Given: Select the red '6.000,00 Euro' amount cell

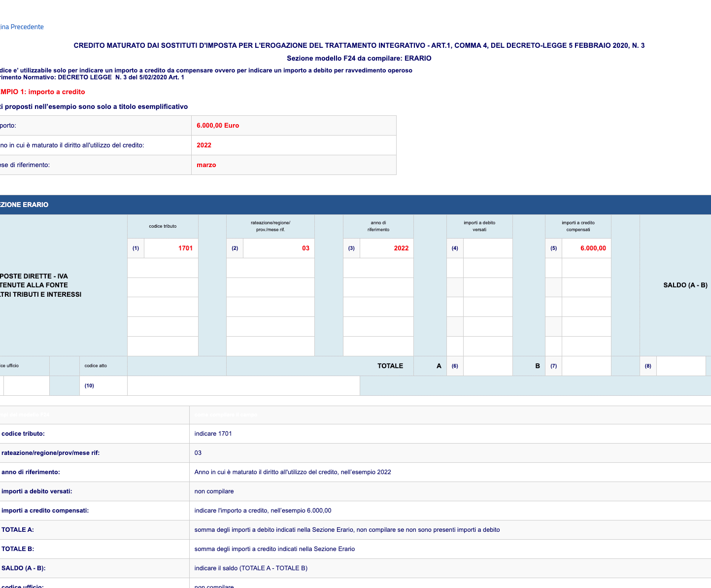Looking at the screenshot, I should pyautogui.click(x=218, y=126).
